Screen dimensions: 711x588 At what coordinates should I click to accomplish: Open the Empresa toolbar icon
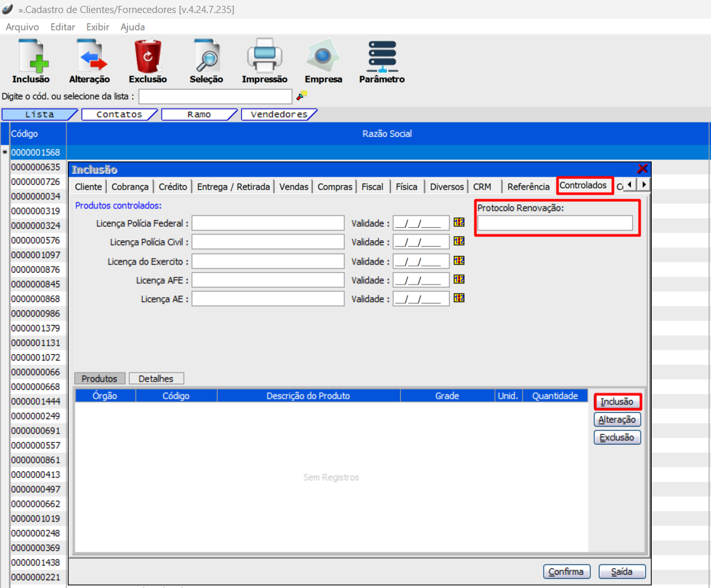(323, 57)
